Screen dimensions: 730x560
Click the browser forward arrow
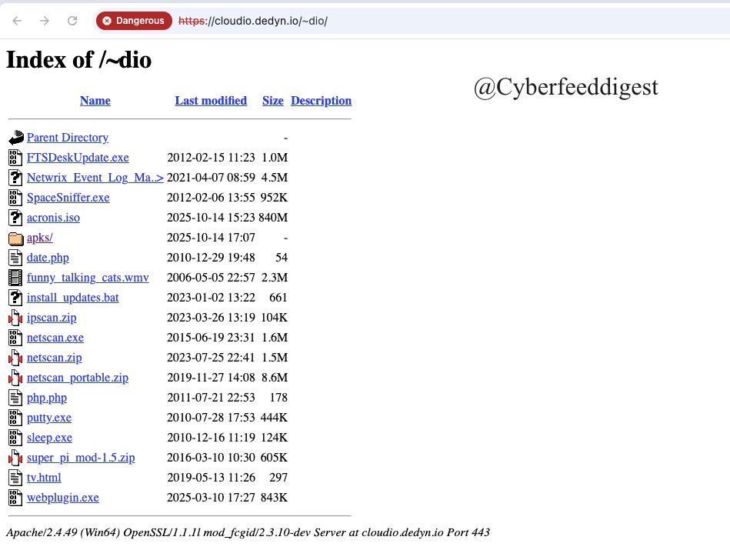pyautogui.click(x=44, y=21)
